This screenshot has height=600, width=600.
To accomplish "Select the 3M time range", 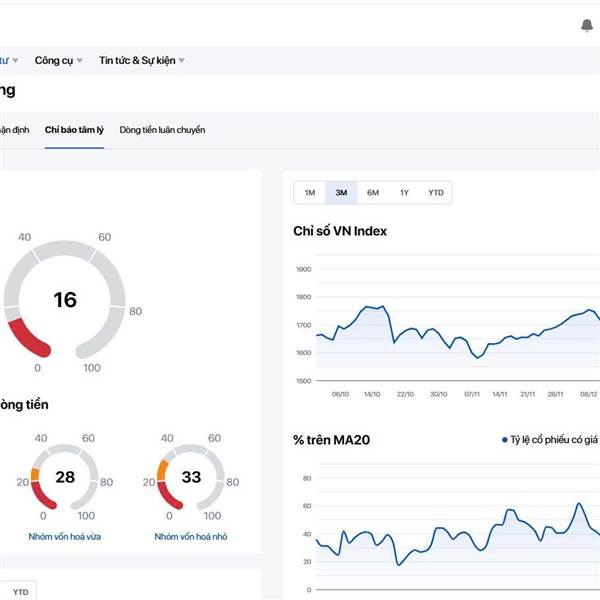I will click(341, 192).
